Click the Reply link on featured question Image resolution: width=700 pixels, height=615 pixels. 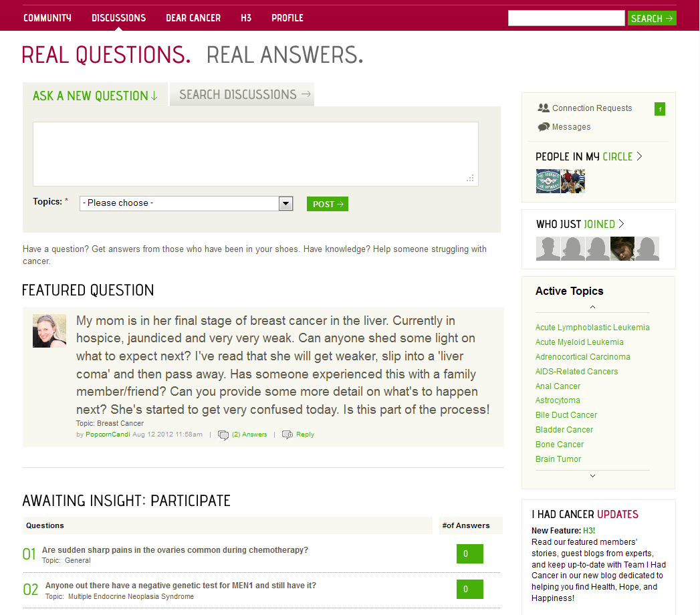[x=305, y=435]
